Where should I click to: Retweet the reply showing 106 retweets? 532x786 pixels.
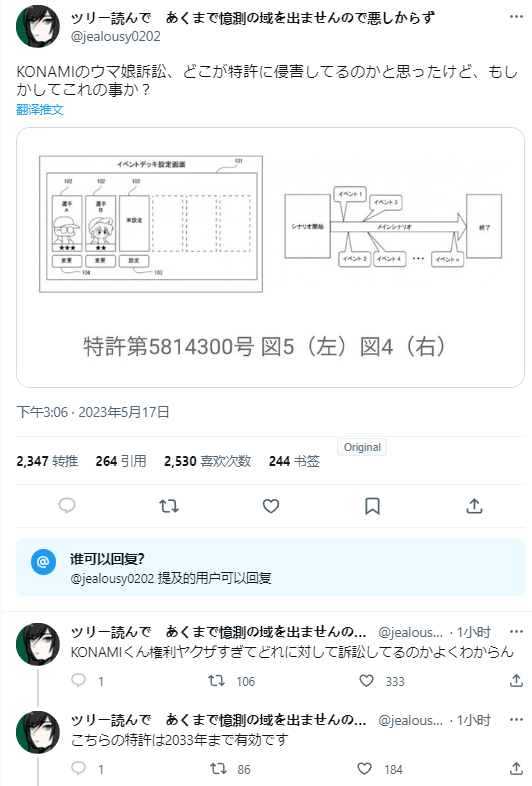point(216,681)
